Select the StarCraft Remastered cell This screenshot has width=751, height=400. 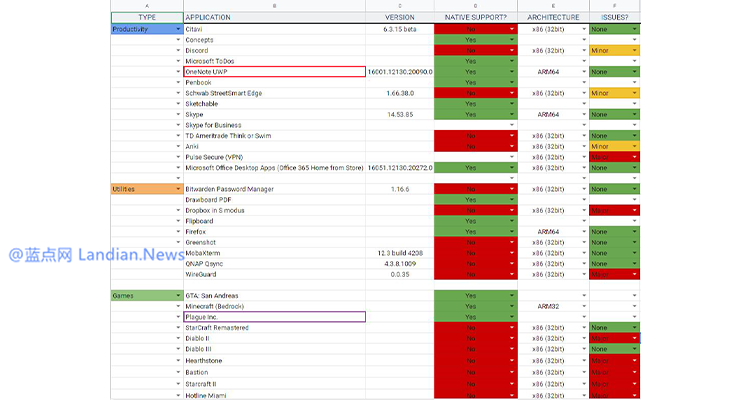pos(274,328)
